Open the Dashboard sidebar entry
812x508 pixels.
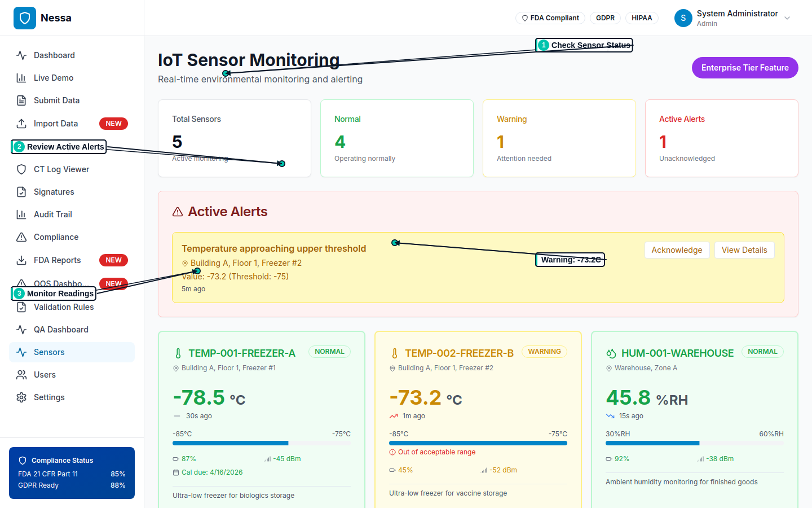[x=53, y=55]
